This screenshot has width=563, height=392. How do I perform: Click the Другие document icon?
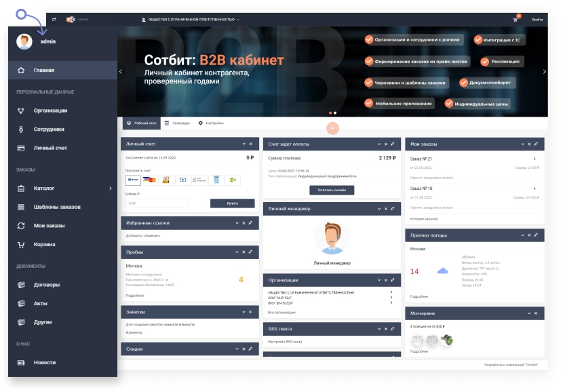(x=21, y=322)
